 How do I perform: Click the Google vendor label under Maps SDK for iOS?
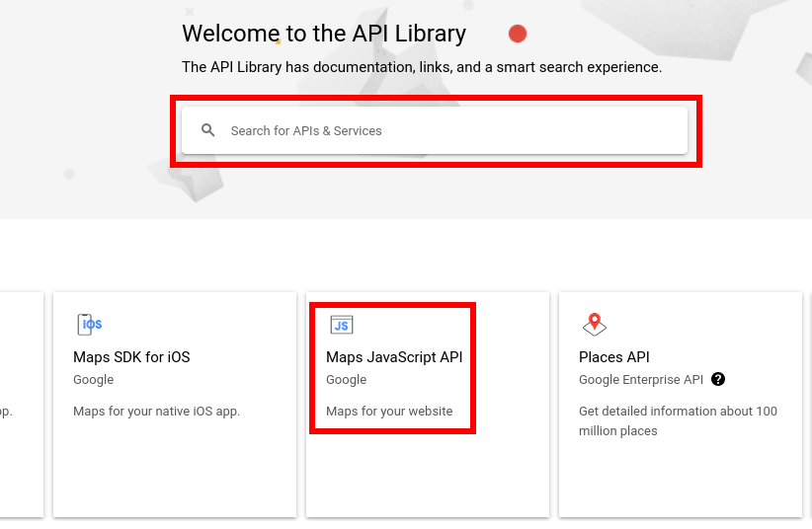point(93,379)
